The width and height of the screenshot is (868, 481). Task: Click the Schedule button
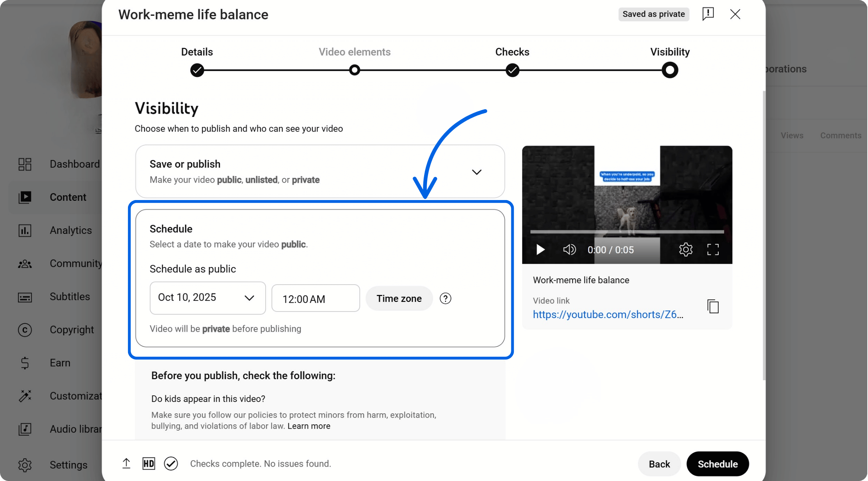pyautogui.click(x=718, y=464)
